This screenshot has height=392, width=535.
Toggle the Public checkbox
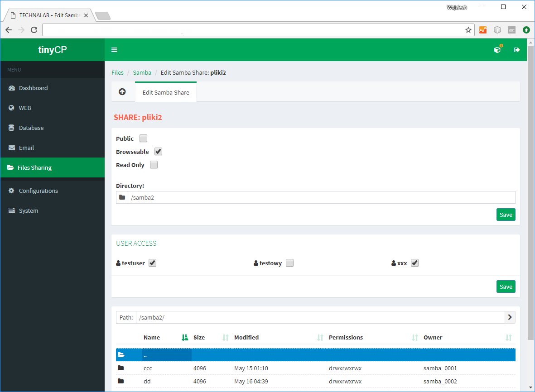coord(143,139)
